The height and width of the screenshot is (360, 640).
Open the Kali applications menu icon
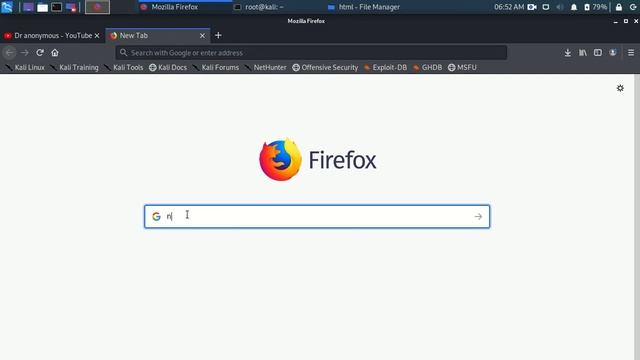[x=7, y=7]
